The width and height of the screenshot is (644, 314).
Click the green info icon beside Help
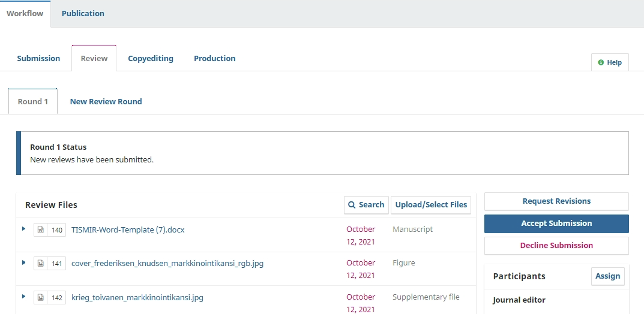601,62
